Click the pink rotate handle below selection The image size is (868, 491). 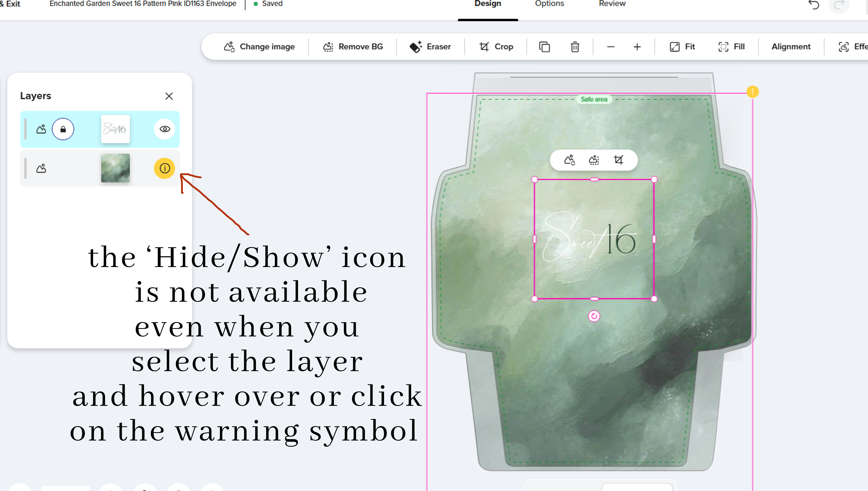594,316
